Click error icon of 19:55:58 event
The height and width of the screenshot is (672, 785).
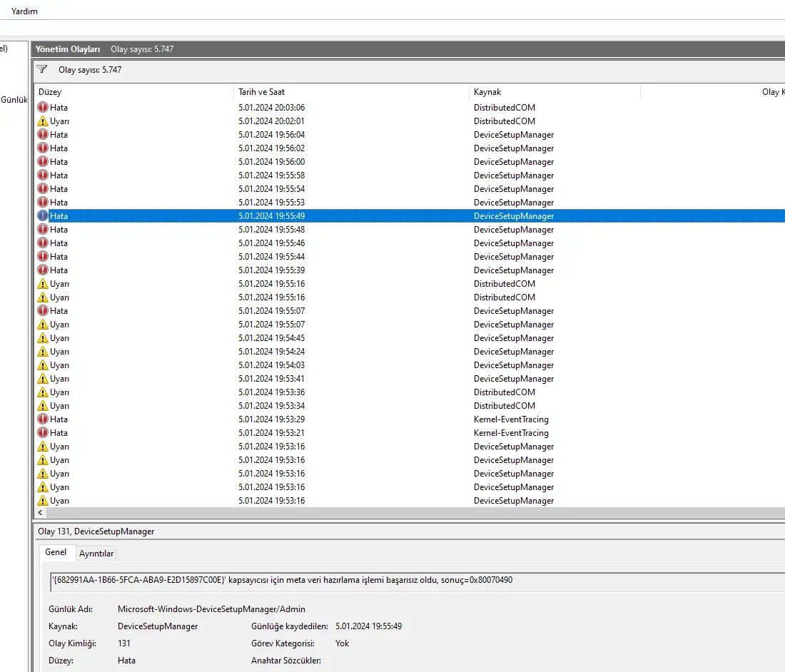[x=43, y=175]
